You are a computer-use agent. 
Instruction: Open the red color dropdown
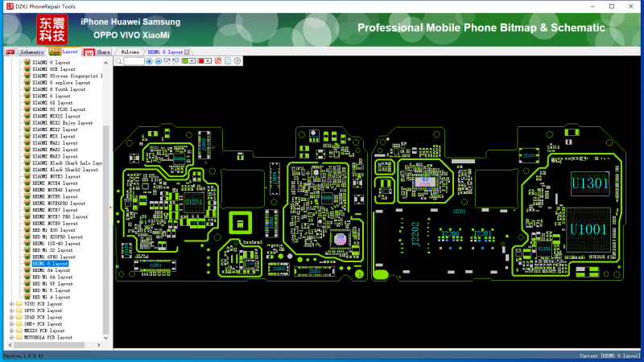(207, 61)
